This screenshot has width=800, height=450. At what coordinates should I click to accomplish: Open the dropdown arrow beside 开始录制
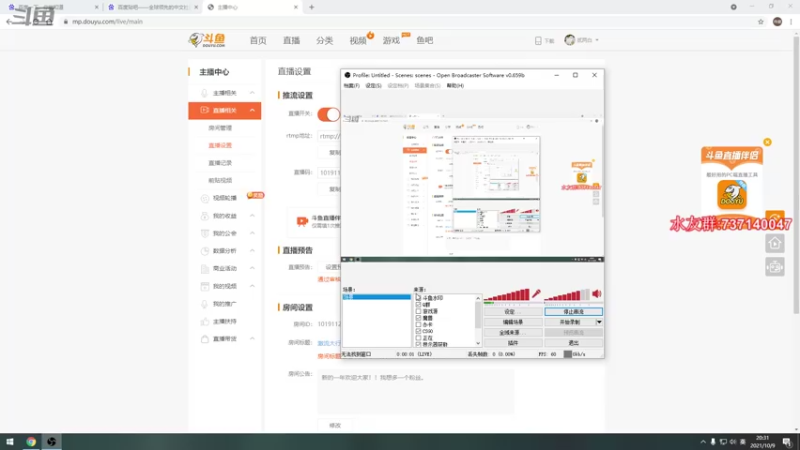coord(599,322)
